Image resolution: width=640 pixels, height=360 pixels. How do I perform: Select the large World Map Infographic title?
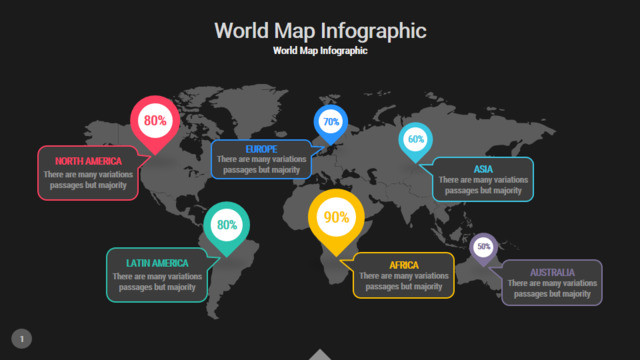pyautogui.click(x=320, y=31)
